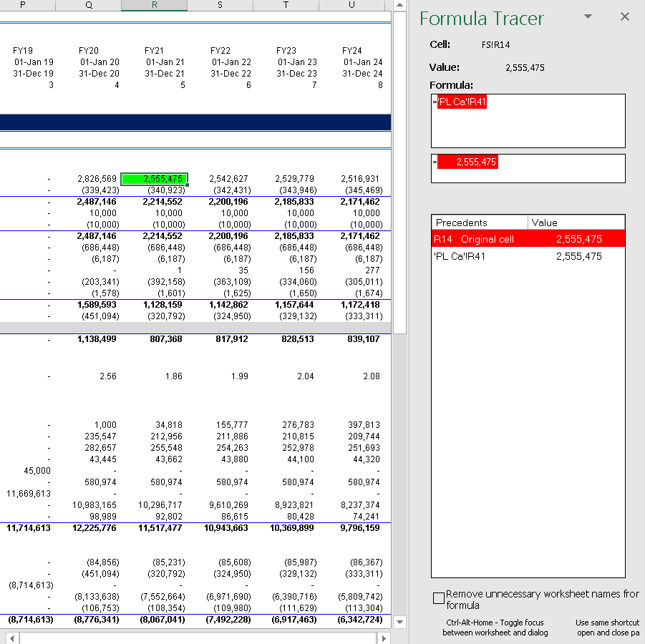Image resolution: width=645 pixels, height=644 pixels.
Task: Click the evaluated formula box showing 2,555,475
Action: click(528, 168)
